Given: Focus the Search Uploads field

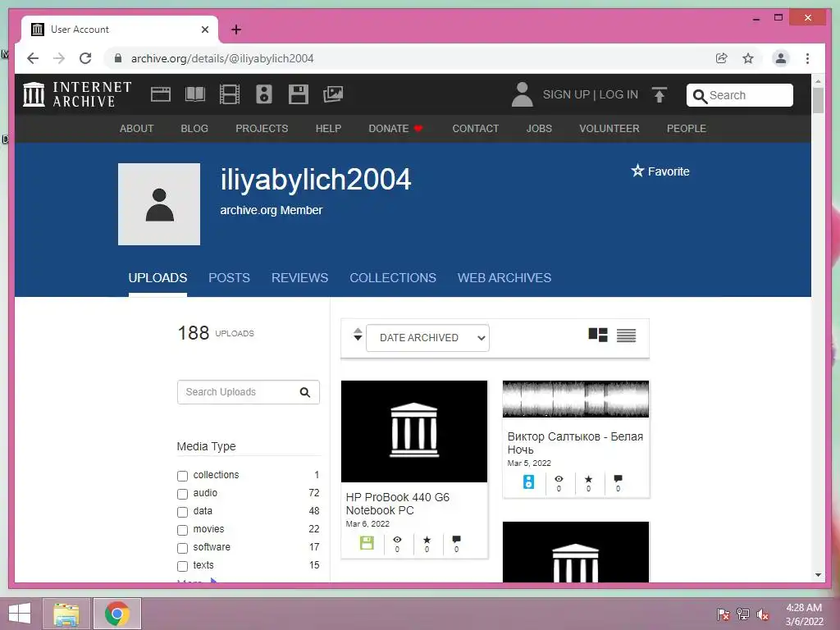Looking at the screenshot, I should coord(248,392).
